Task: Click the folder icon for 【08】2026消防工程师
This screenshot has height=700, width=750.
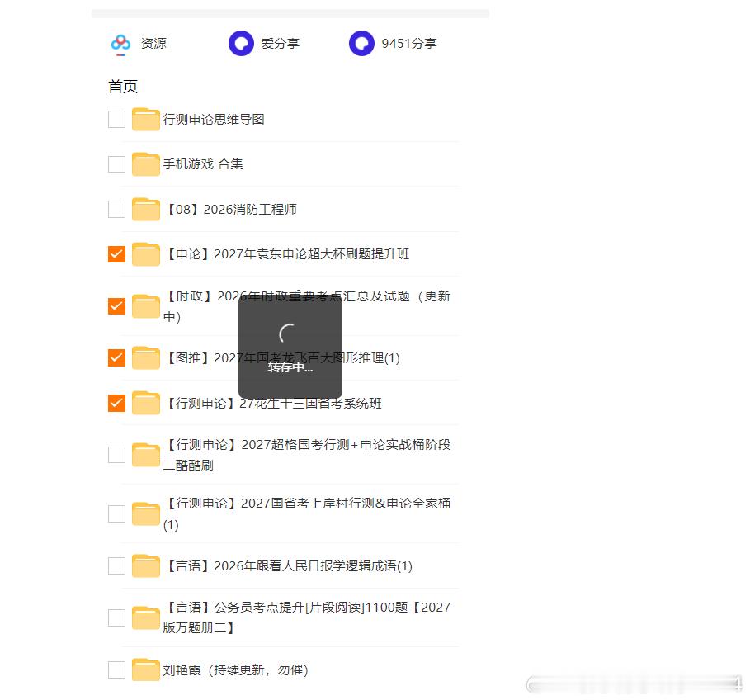Action: click(146, 209)
